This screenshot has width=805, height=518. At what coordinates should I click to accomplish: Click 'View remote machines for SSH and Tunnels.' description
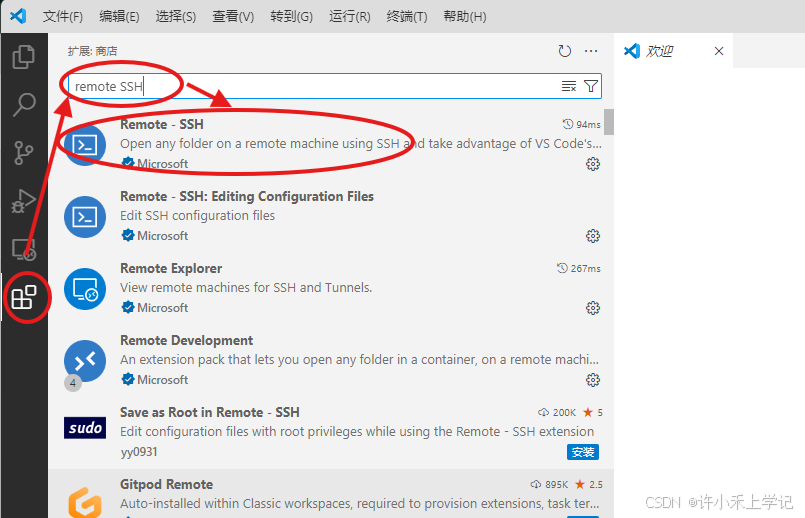click(x=246, y=287)
